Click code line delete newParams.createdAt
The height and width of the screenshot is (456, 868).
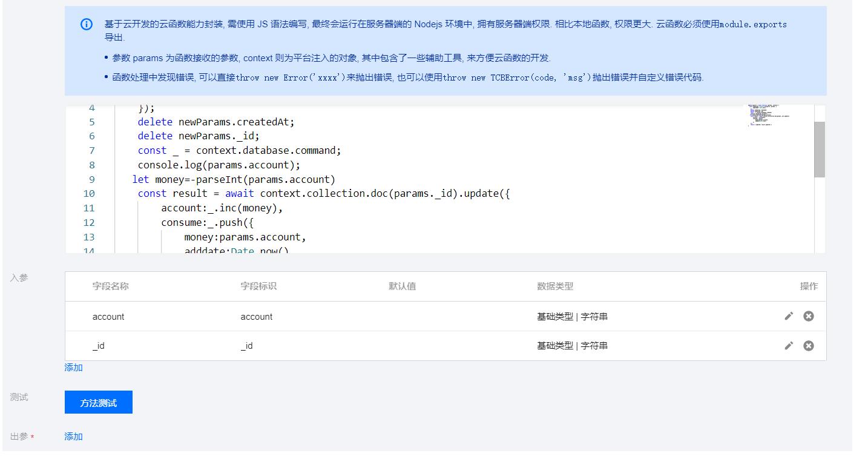tap(216, 122)
